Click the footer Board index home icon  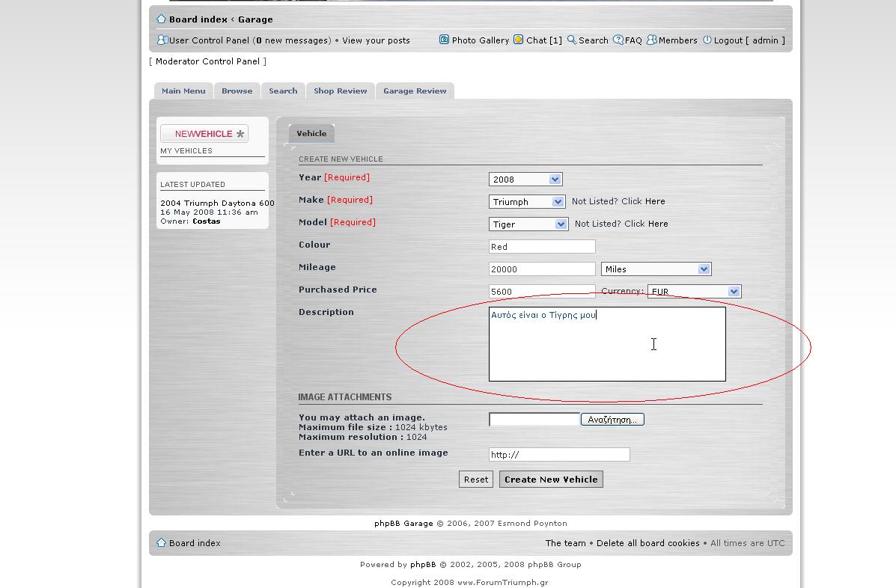(x=161, y=543)
